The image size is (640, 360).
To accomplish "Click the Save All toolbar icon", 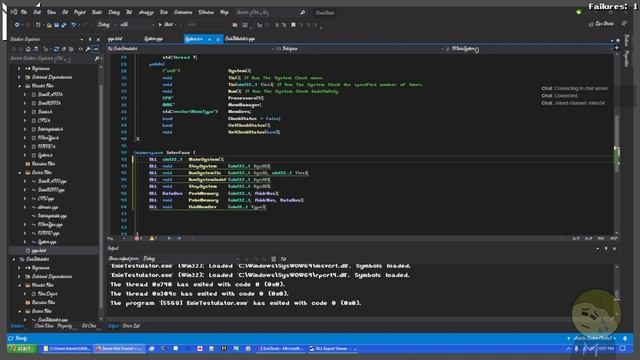I will point(64,25).
